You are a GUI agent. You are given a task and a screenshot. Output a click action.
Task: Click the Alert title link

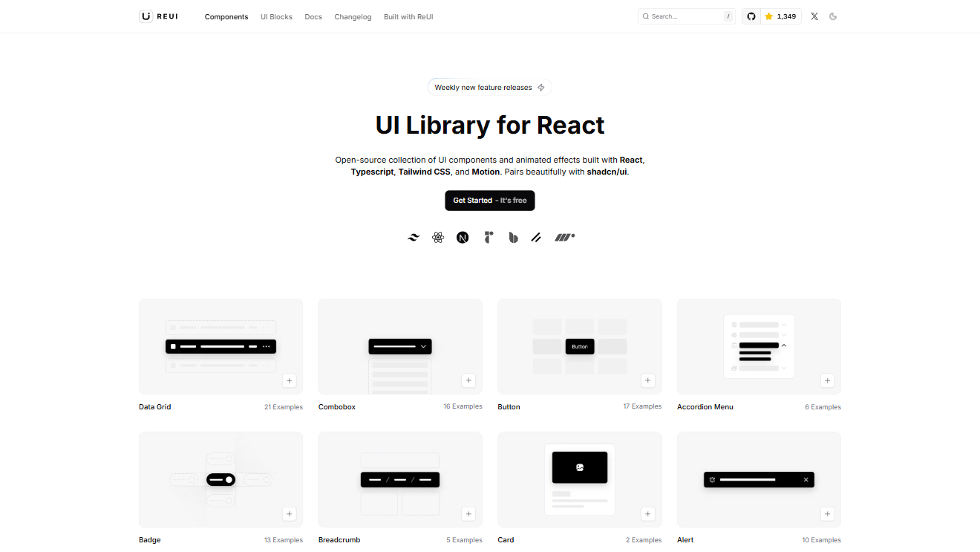(x=685, y=540)
